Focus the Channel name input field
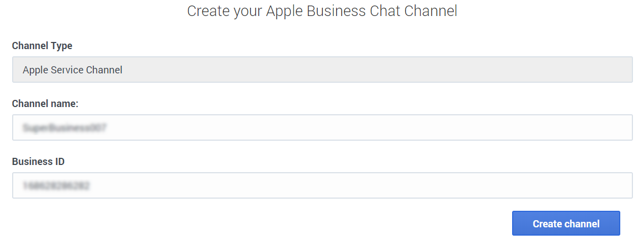This screenshot has width=644, height=245. tap(322, 127)
